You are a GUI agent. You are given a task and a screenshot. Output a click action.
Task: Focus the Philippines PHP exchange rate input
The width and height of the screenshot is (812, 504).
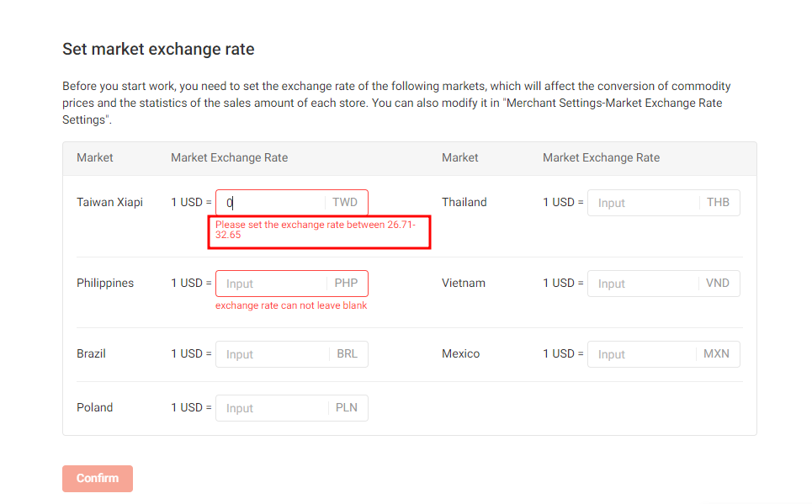click(x=291, y=284)
